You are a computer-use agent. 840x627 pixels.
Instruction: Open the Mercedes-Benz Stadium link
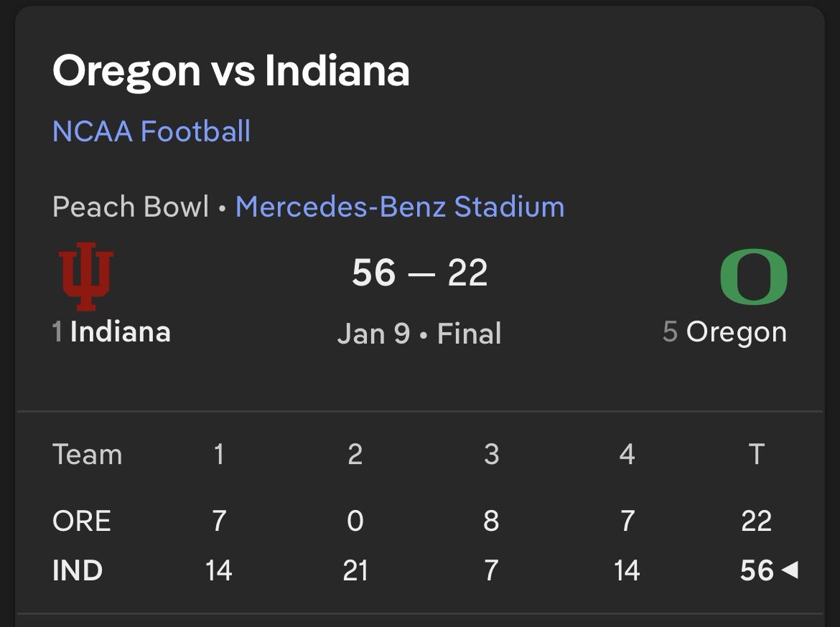click(400, 207)
